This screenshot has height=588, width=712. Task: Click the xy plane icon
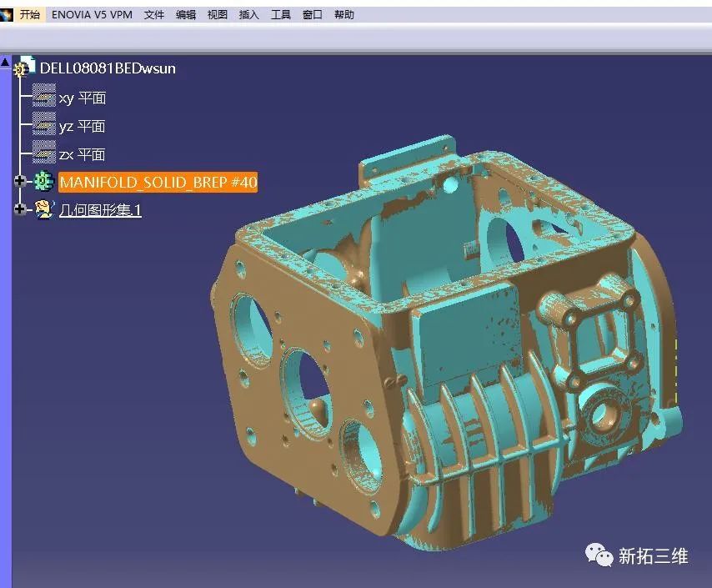(x=44, y=95)
